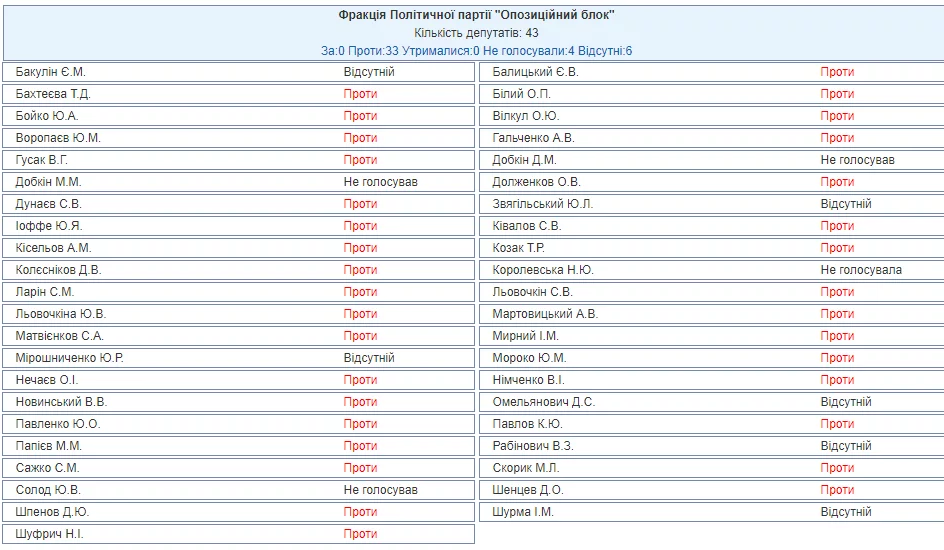The image size is (944, 550).
Task: Select deputy Шуфрич Н.І.
Action: coord(50,534)
